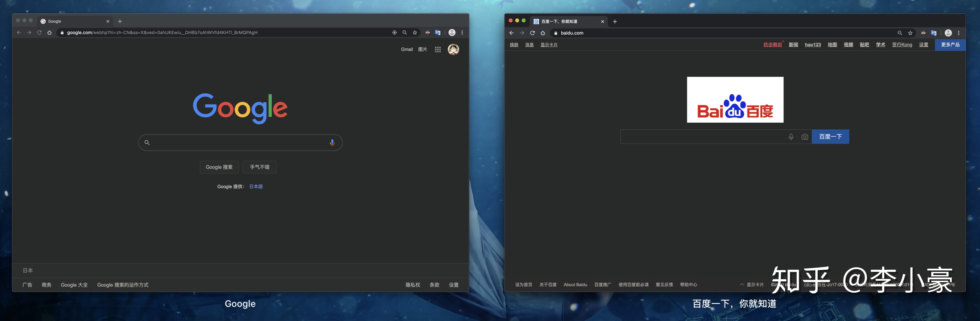This screenshot has height=321, width=980.
Task: Open 视频 in Baidu navigation
Action: tap(848, 45)
